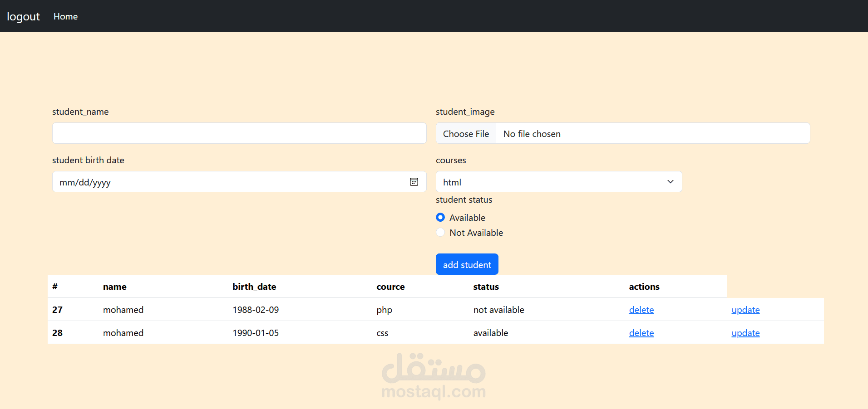Viewport: 868px width, 409px height.
Task: Update student mohamed with id 28
Action: coord(745,333)
